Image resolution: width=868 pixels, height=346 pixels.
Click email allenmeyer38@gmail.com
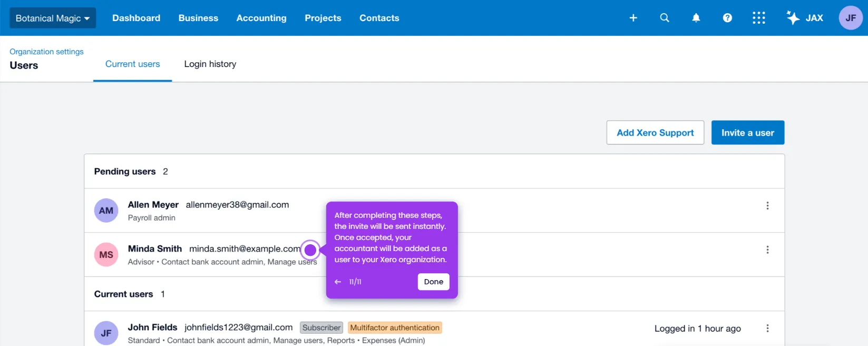click(x=237, y=205)
